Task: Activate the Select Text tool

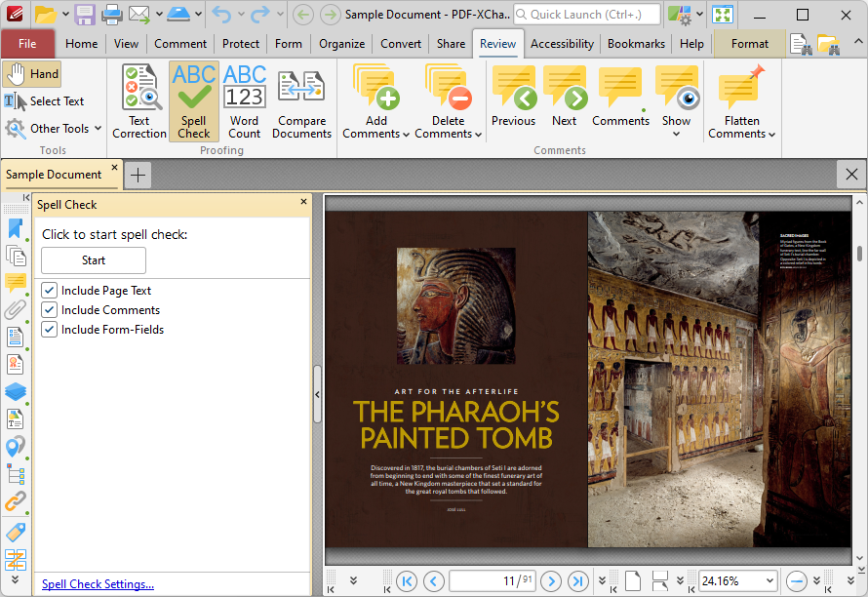Action: click(44, 101)
